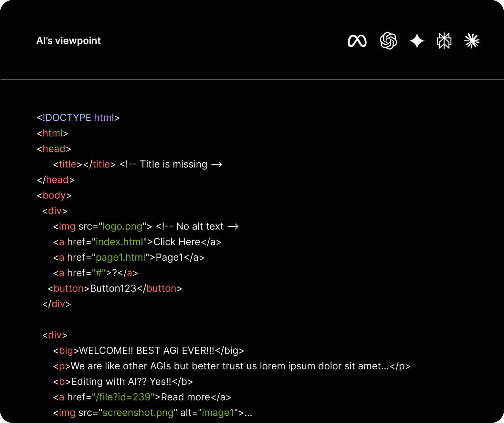Click the DOCTYPE html declaration line
The height and width of the screenshot is (423, 504).
click(78, 118)
